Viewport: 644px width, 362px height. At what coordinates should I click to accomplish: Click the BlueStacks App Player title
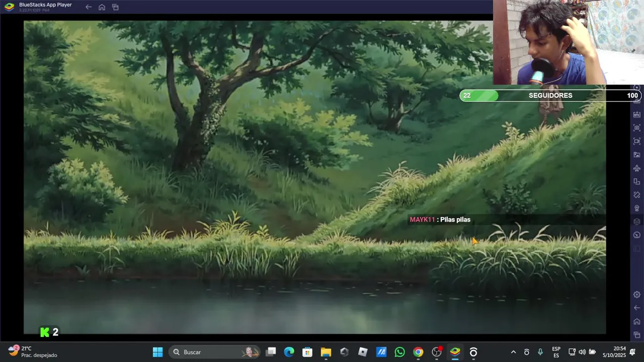(x=45, y=5)
